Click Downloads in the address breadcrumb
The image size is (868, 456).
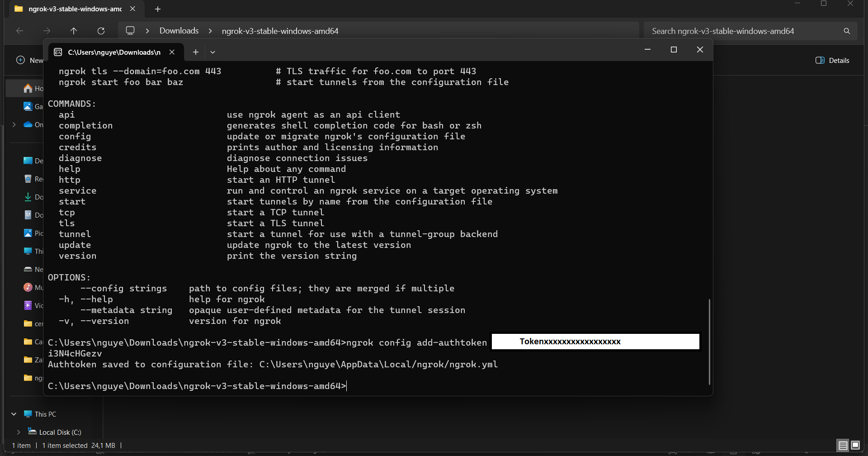tap(179, 31)
